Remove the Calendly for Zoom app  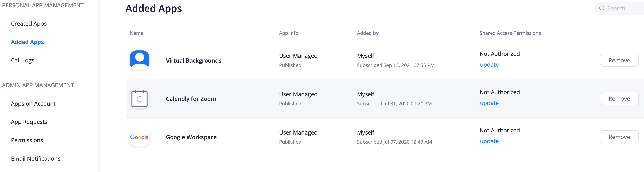pos(619,99)
